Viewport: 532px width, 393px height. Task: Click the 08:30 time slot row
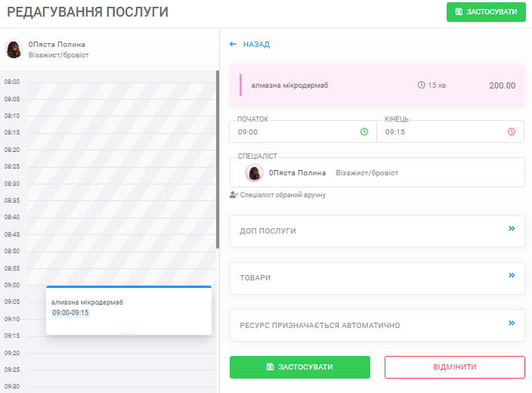[x=122, y=193]
